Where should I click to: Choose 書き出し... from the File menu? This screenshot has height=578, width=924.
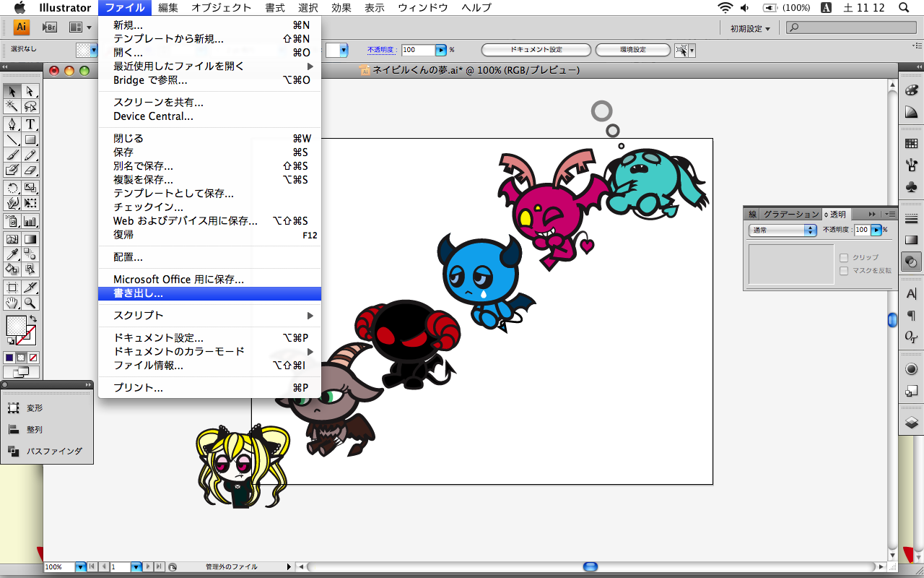click(x=209, y=293)
